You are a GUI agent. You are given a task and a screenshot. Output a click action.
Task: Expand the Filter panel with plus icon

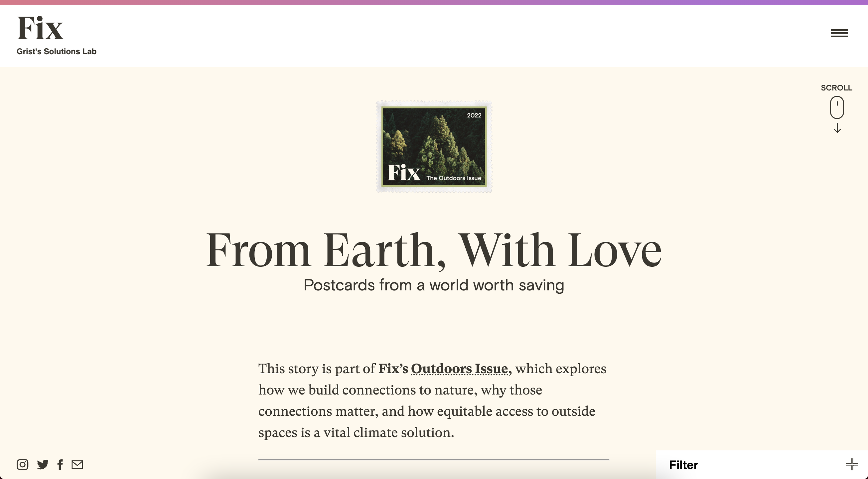pos(851,464)
